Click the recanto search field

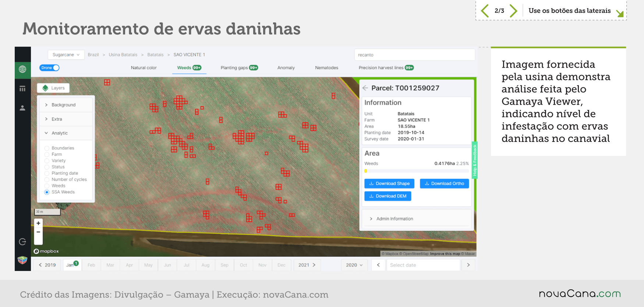[415, 55]
